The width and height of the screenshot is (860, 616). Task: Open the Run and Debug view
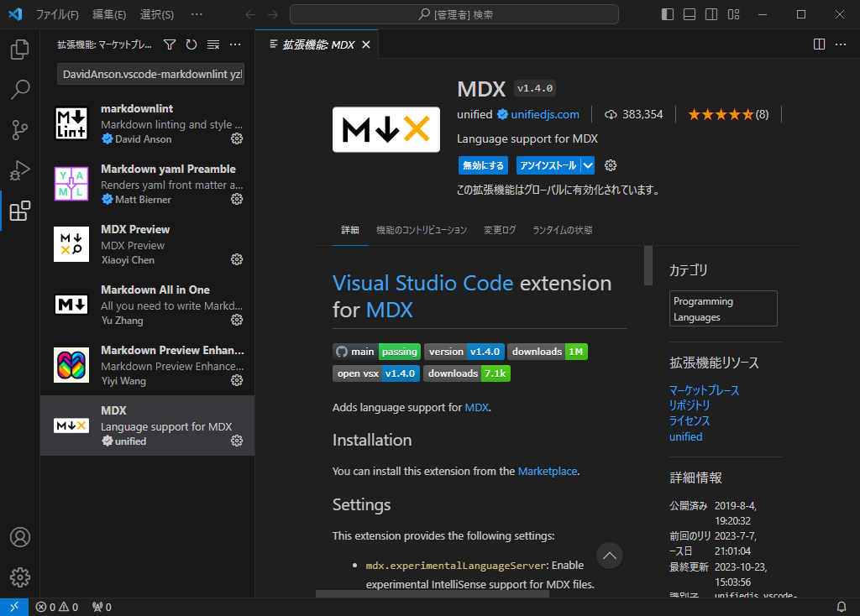(x=20, y=170)
